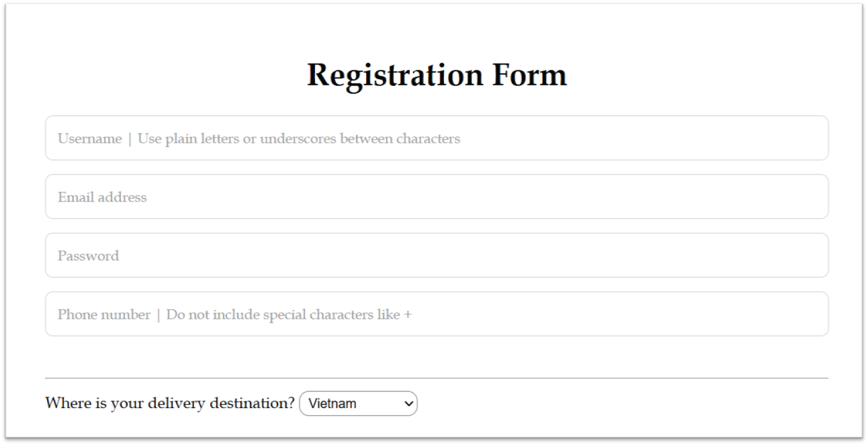Viewport: 868px width, 445px height.
Task: Click the delivery destination question text
Action: pyautogui.click(x=170, y=402)
